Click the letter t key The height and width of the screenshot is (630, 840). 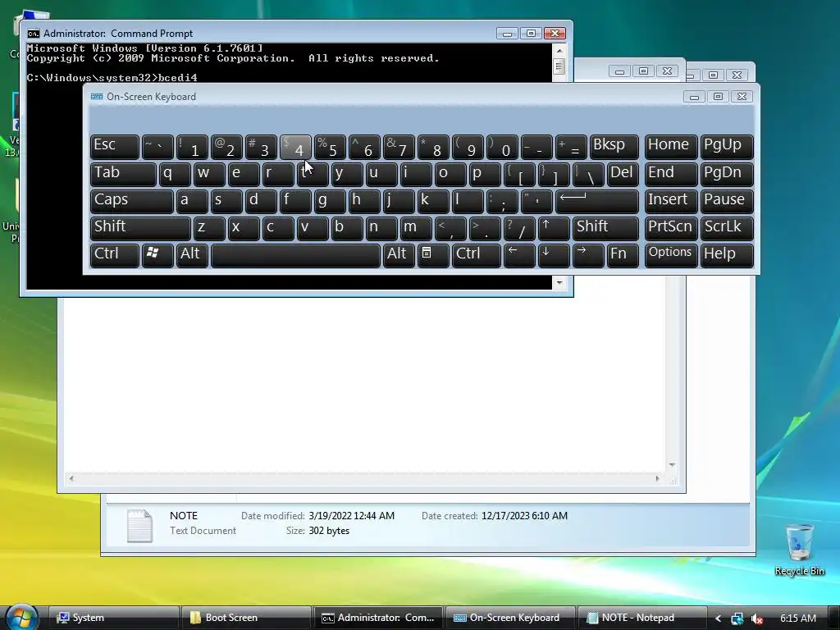313,174
